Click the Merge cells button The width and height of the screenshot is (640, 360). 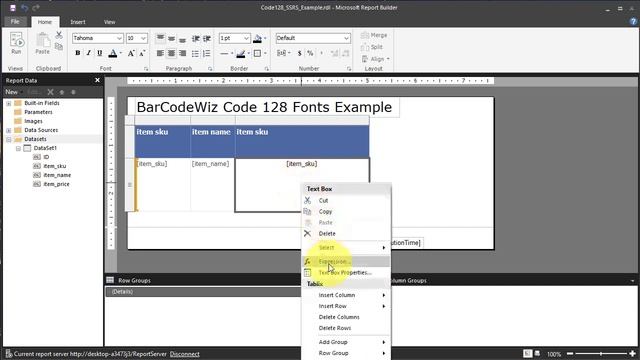click(374, 36)
